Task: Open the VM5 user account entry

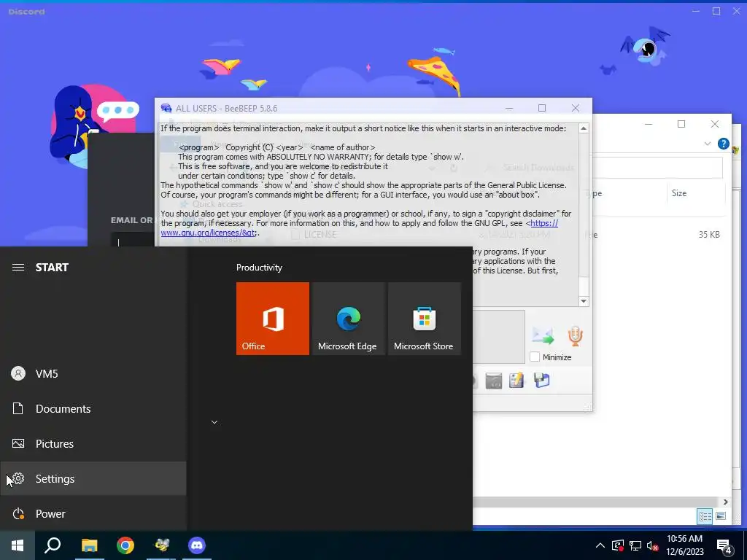Action: pyautogui.click(x=93, y=374)
